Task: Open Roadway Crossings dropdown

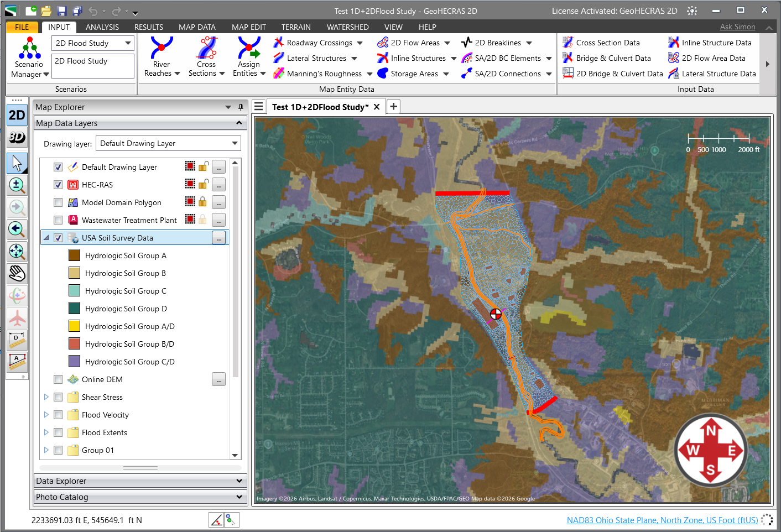Action: click(360, 43)
